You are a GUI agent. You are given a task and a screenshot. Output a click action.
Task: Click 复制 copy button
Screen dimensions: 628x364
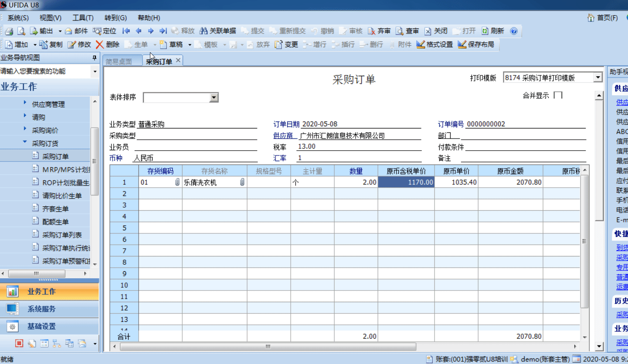click(51, 44)
